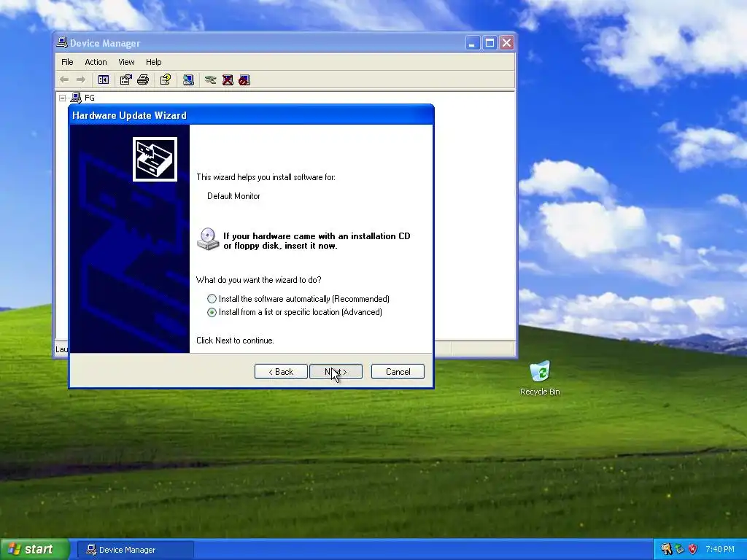Click the tray icon left of Safely Remove Hardware
Viewport: 747px width, 560px height.
[x=666, y=550]
